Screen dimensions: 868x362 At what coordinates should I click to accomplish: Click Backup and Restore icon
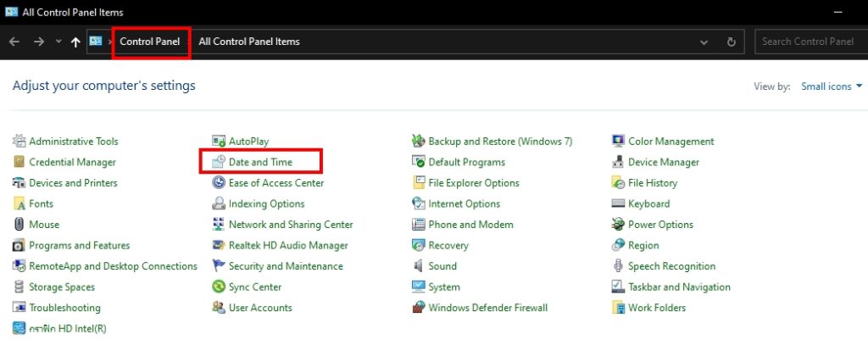[x=419, y=141]
